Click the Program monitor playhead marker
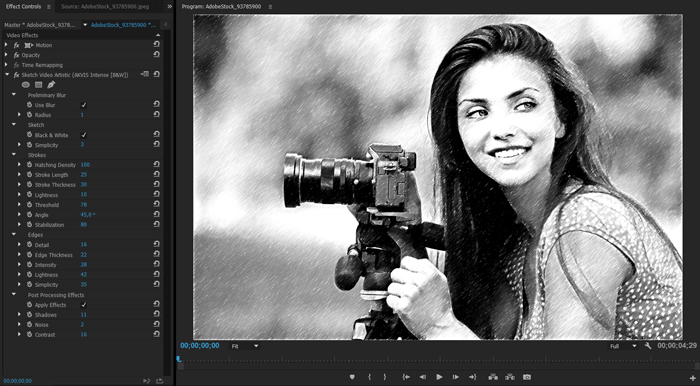 point(179,359)
